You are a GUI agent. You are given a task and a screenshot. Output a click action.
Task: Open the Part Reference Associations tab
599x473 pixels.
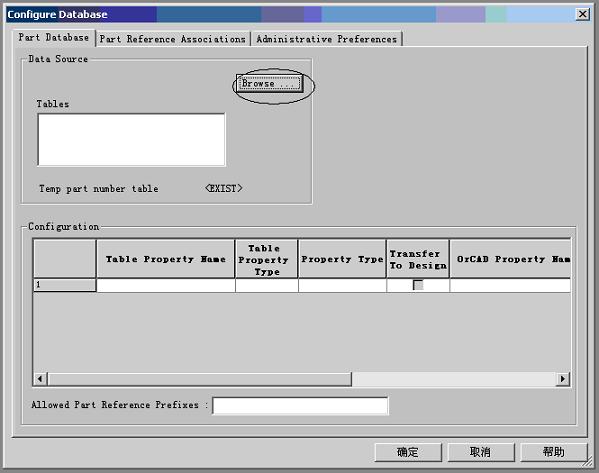point(173,39)
